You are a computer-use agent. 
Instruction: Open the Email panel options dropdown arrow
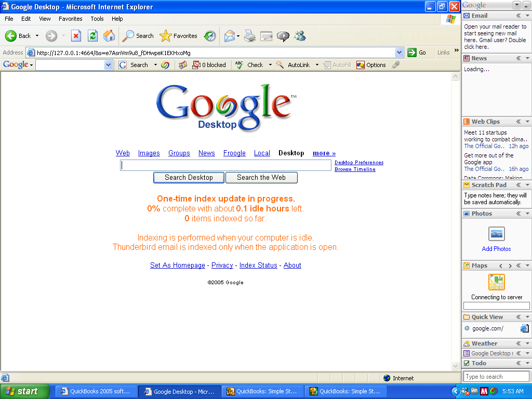point(528,16)
